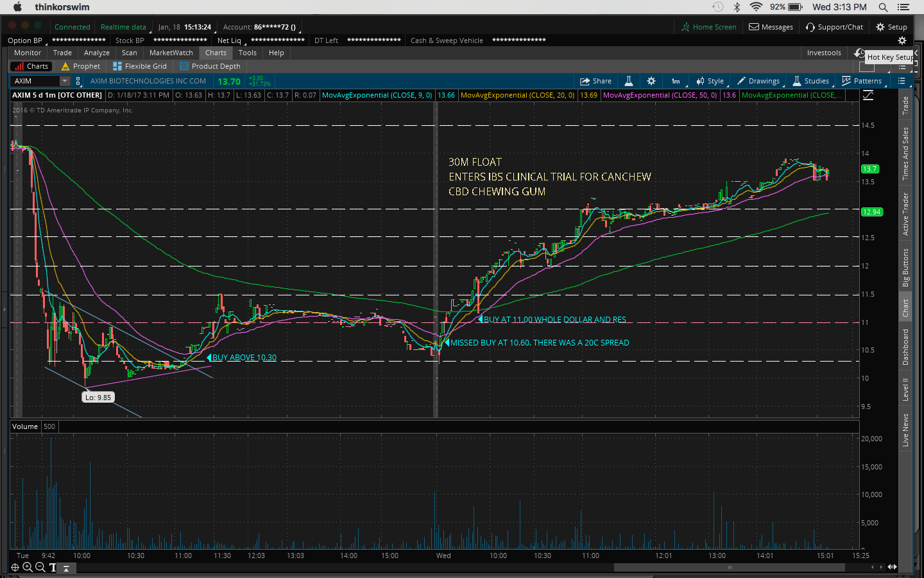
Task: Open the application settings gear below Setup
Action: tap(902, 40)
